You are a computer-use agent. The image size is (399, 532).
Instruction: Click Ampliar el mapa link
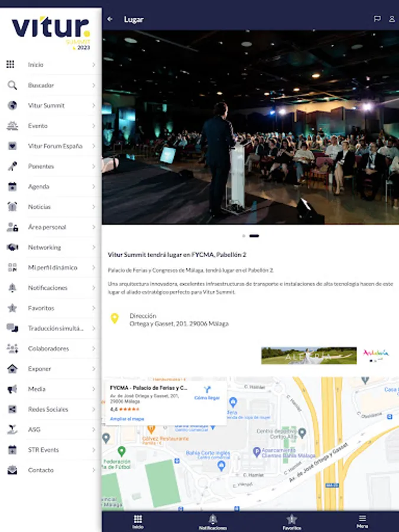(127, 419)
